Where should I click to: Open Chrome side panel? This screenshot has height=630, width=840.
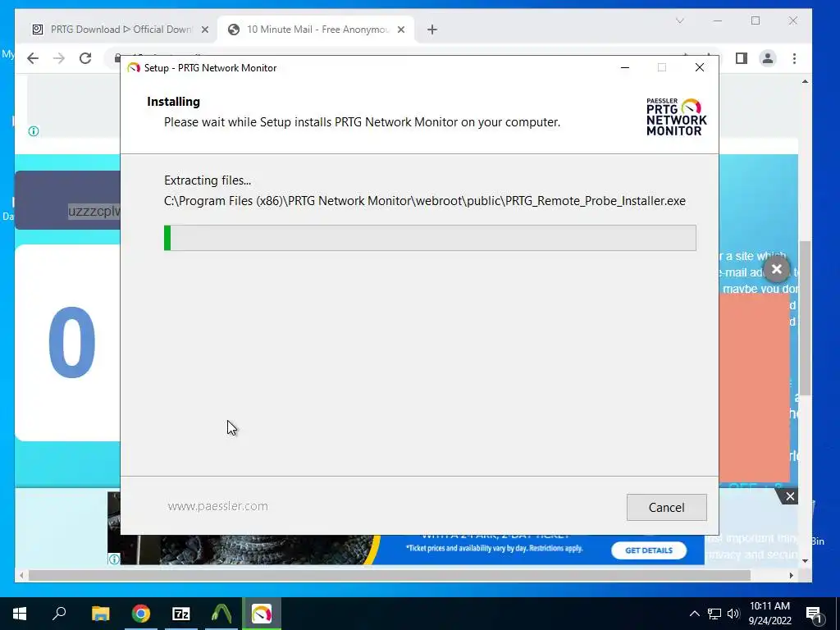point(742,58)
